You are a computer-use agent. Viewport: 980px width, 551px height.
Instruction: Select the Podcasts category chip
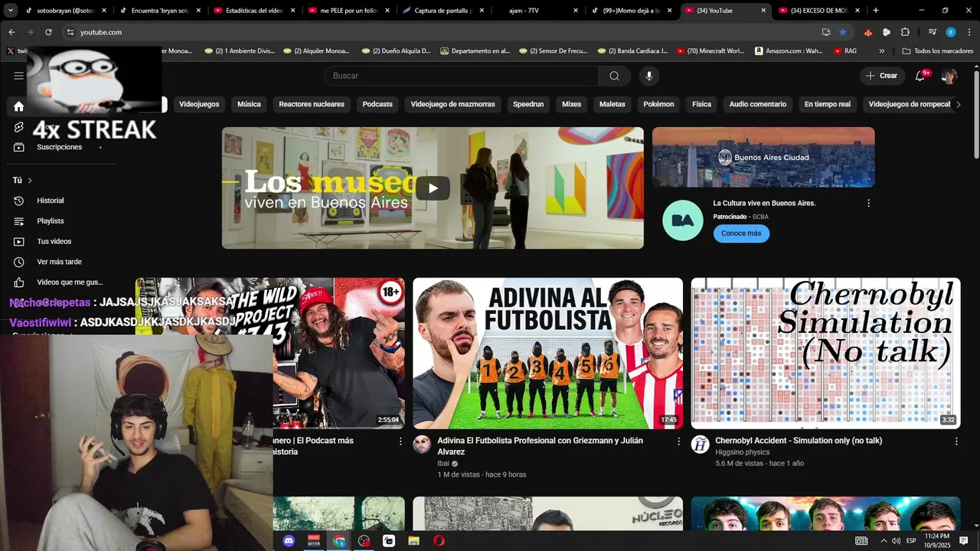pyautogui.click(x=377, y=104)
